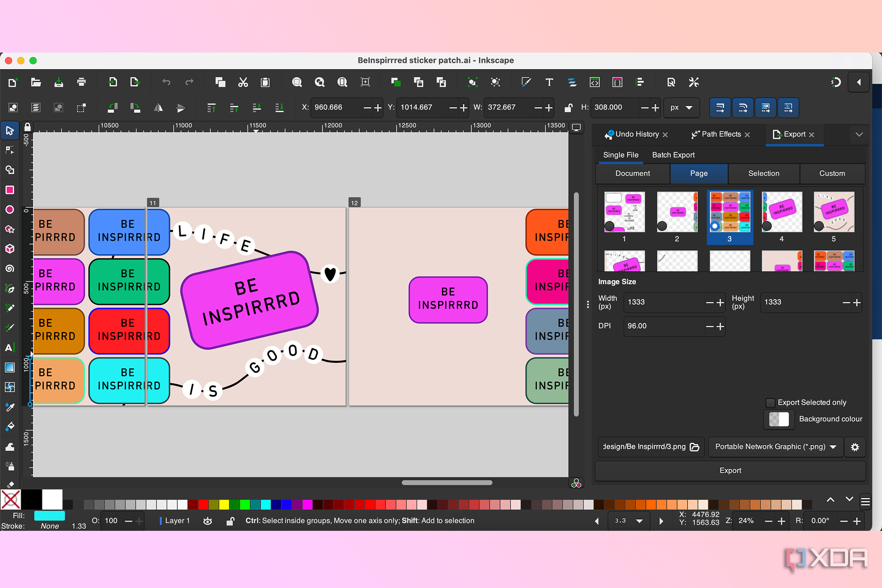Open the units dropdown showing px
This screenshot has height=588, width=882.
click(x=681, y=108)
